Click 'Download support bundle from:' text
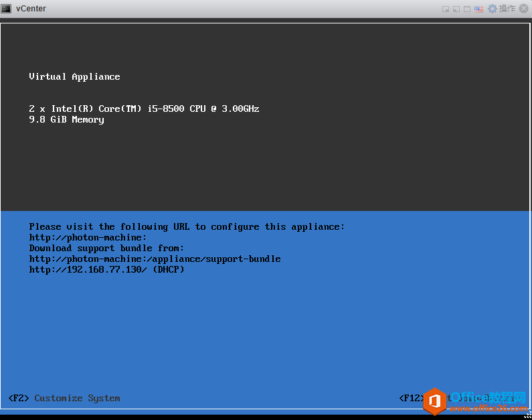This screenshot has height=420, width=532. tap(106, 249)
